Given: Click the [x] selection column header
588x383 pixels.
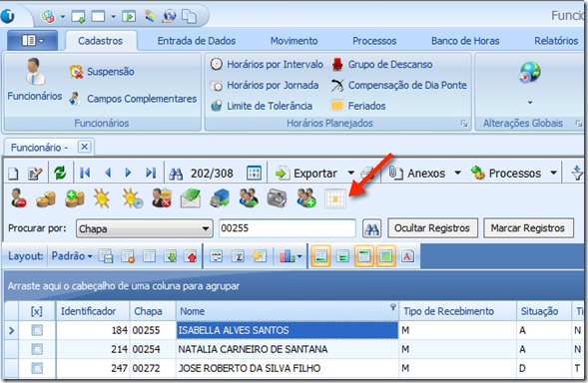Looking at the screenshot, I should [37, 311].
